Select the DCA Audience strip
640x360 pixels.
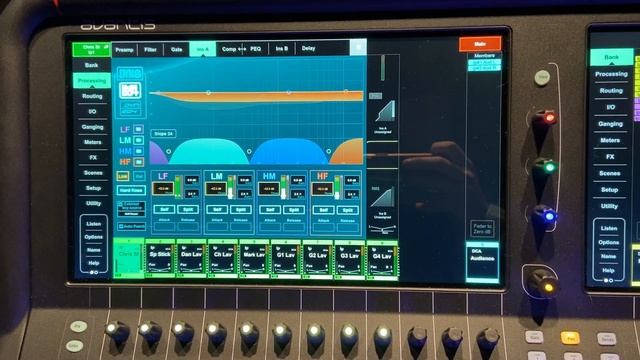482,262
